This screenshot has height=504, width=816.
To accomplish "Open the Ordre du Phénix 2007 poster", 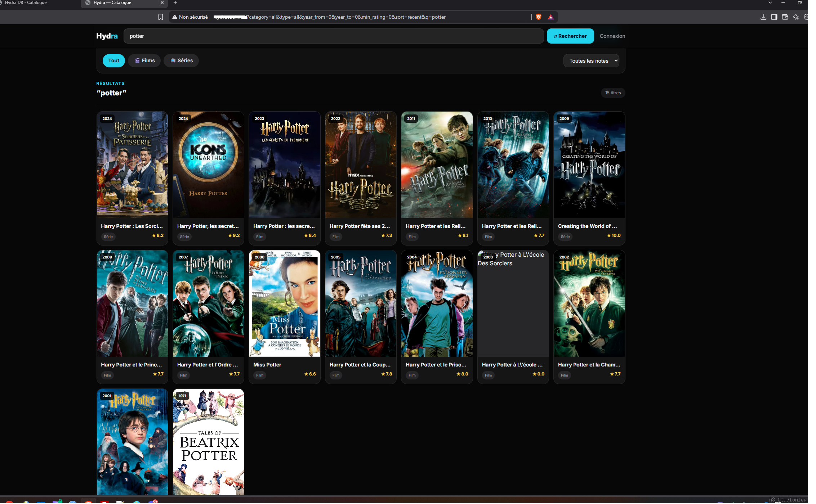I will [208, 303].
